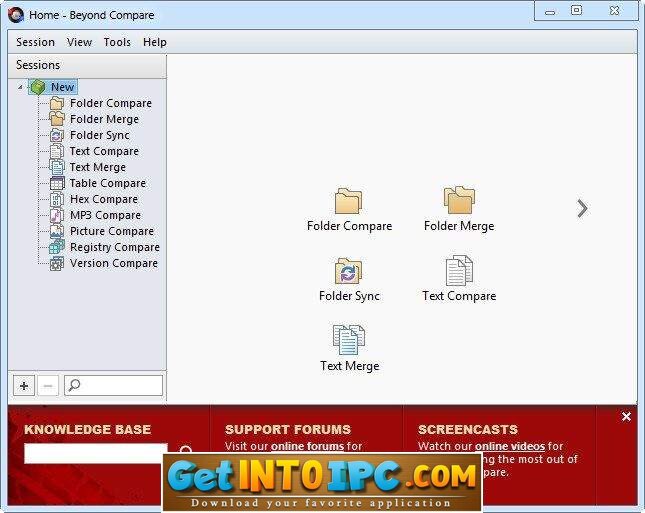Image resolution: width=645 pixels, height=513 pixels.
Task: Follow the online videos link
Action: coord(510,446)
